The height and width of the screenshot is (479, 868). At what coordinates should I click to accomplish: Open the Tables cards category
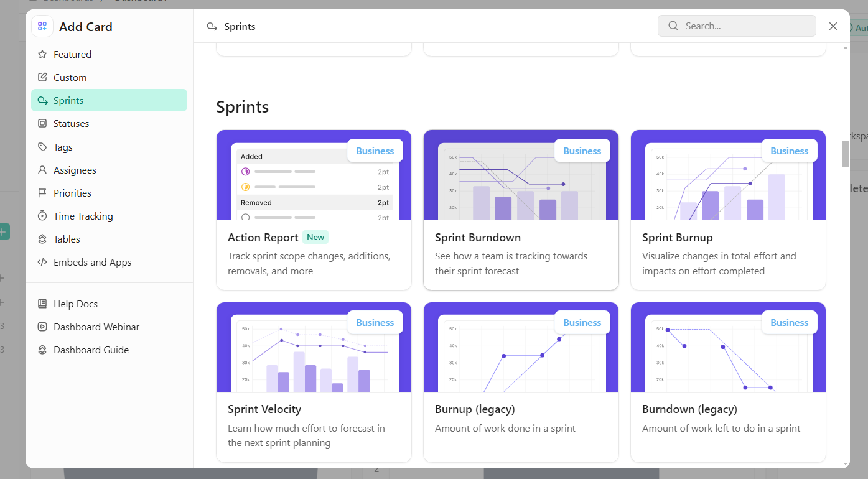(109, 239)
